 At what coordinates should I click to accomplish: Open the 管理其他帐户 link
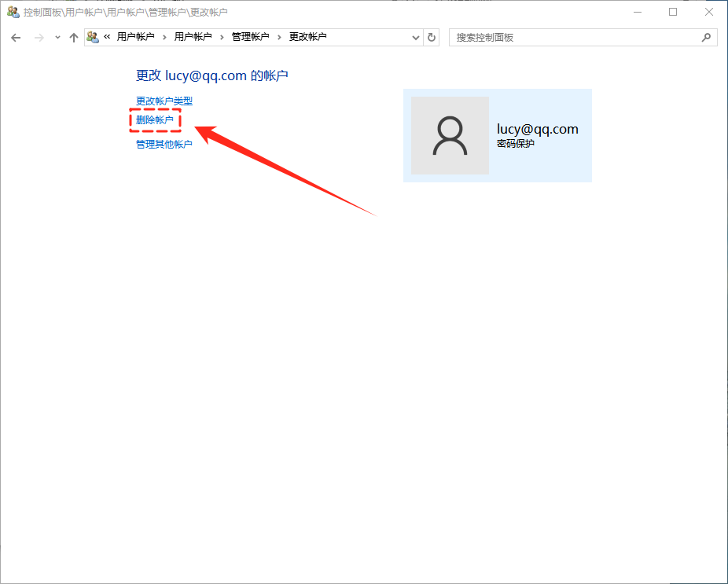pos(164,145)
